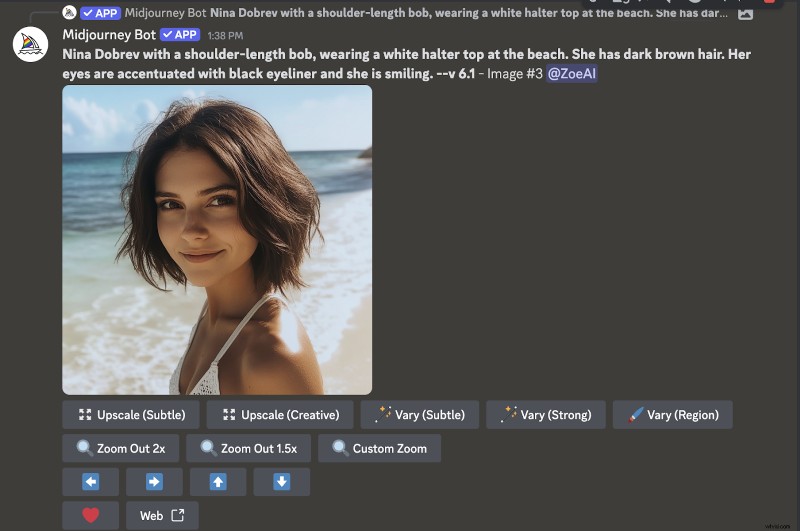The image size is (800, 531).
Task: Pan the image right with the right arrow
Action: [154, 482]
